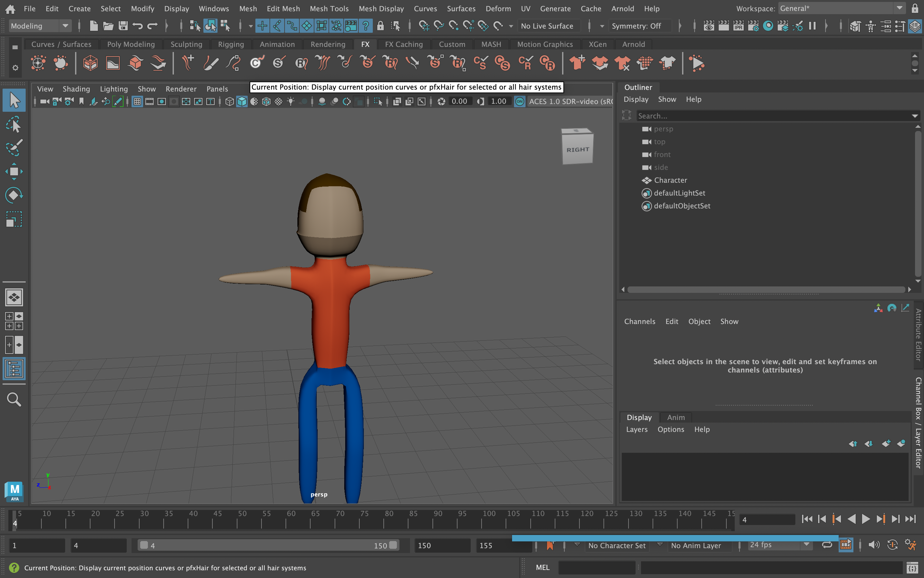
Task: Open the viewport Shading menu
Action: pos(76,89)
